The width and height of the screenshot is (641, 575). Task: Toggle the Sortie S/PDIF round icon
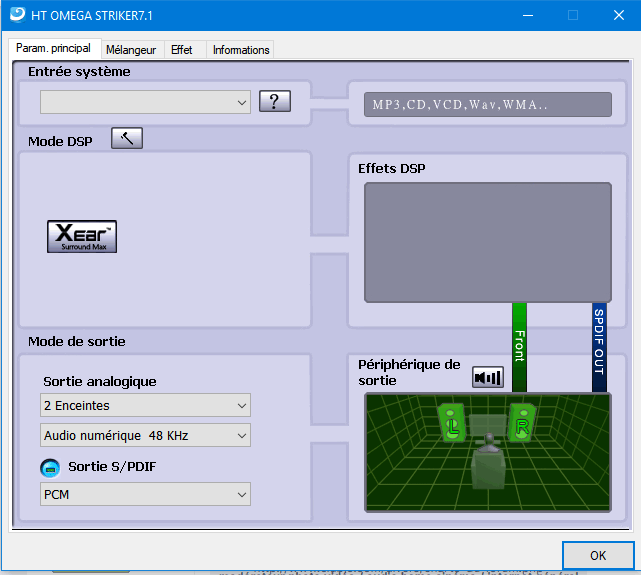pyautogui.click(x=50, y=468)
